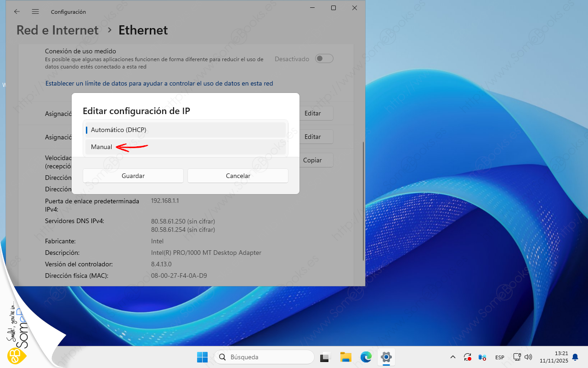Open the Windows Start menu
The width and height of the screenshot is (588, 368).
[x=202, y=357]
